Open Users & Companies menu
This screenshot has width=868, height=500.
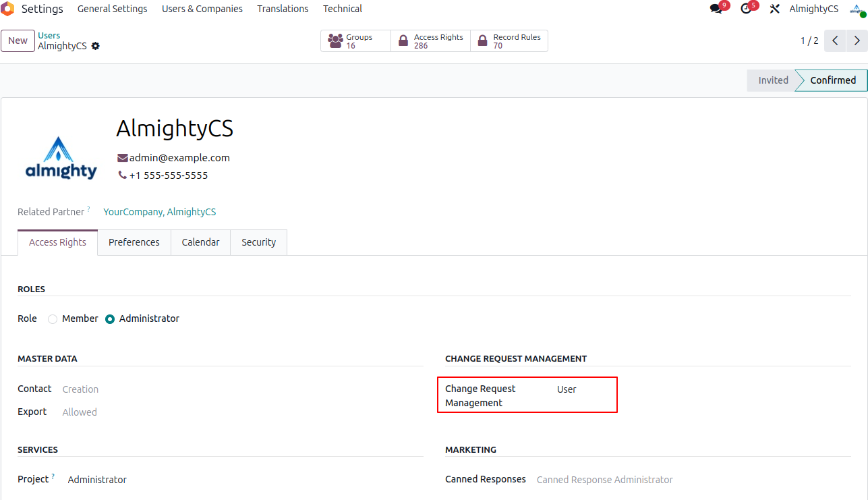[202, 9]
